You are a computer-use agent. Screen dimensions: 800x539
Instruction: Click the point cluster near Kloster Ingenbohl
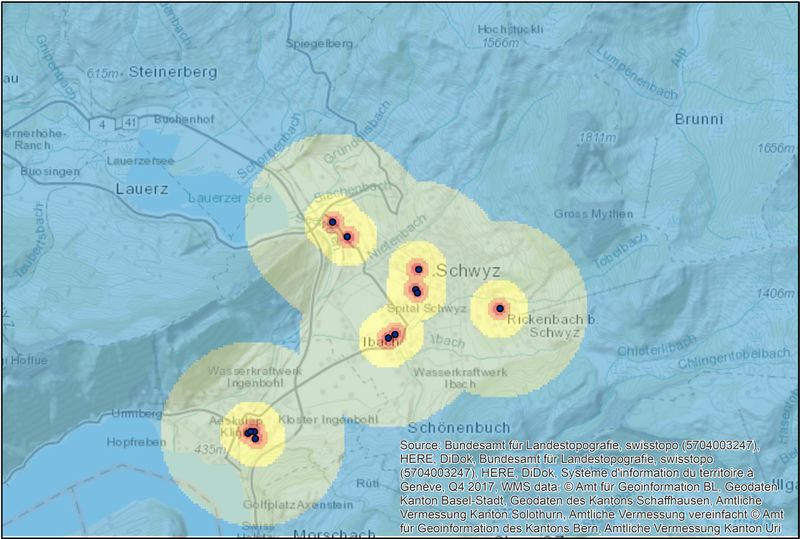251,435
